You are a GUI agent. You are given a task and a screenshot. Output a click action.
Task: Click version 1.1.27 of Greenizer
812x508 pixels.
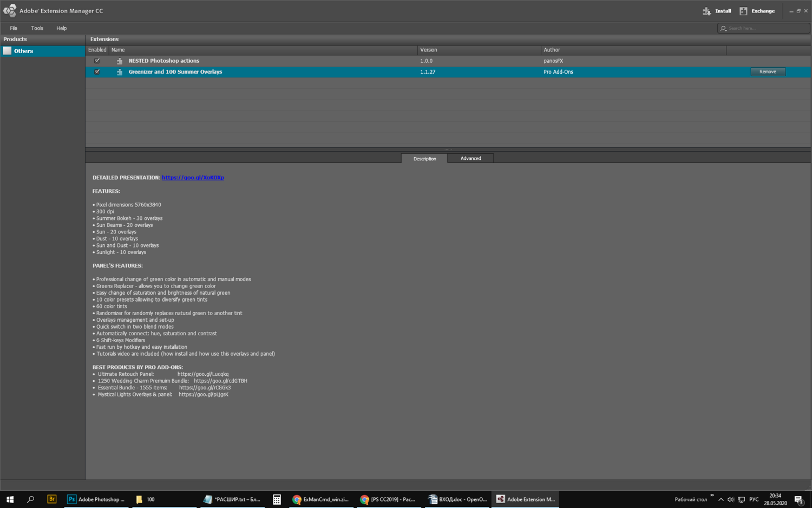428,71
